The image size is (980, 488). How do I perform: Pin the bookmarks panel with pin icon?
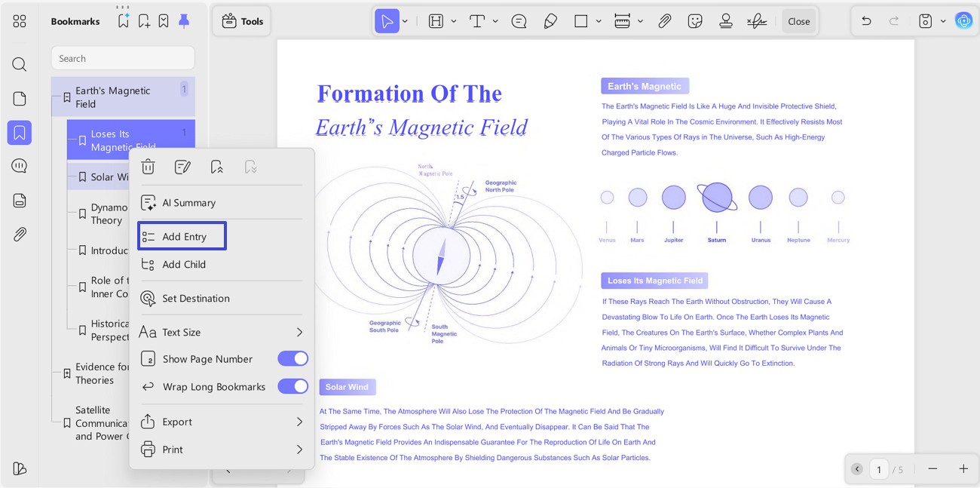[184, 21]
